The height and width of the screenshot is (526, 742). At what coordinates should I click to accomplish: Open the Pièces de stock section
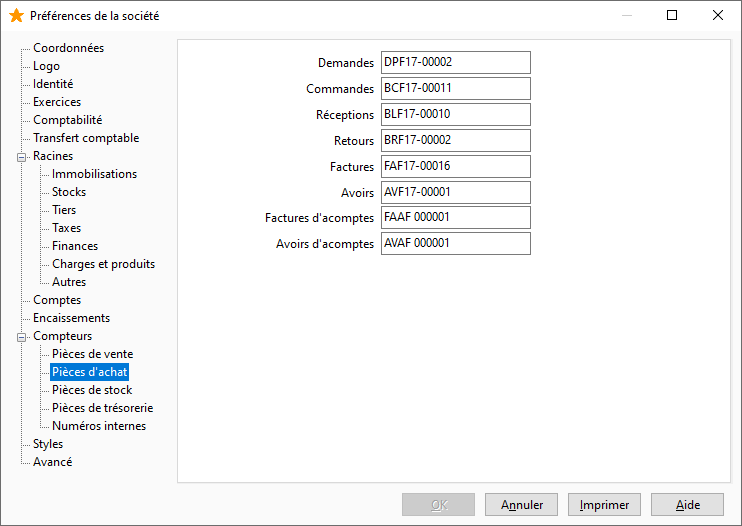coord(92,390)
